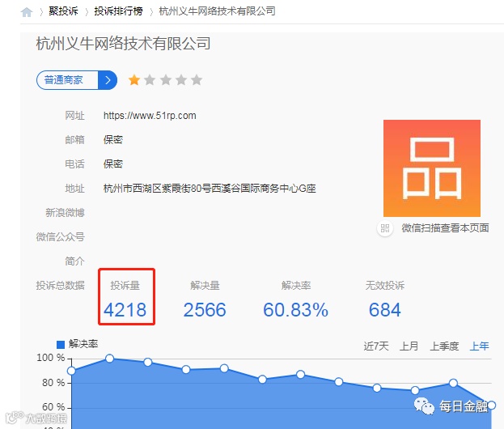Click the company title 杭州义牛网络技术有限公司 heading

[x=124, y=44]
